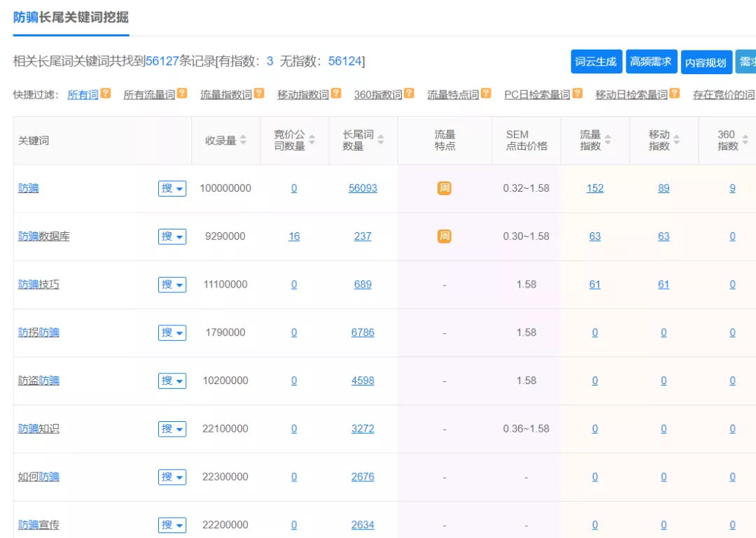756x538 pixels.
Task: Click 360 index value 9
Action: tap(732, 188)
